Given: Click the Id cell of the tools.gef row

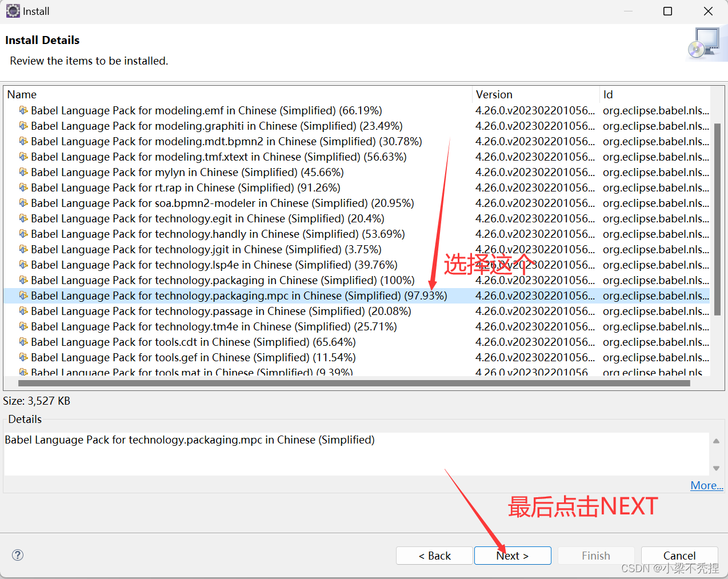Looking at the screenshot, I should (655, 357).
